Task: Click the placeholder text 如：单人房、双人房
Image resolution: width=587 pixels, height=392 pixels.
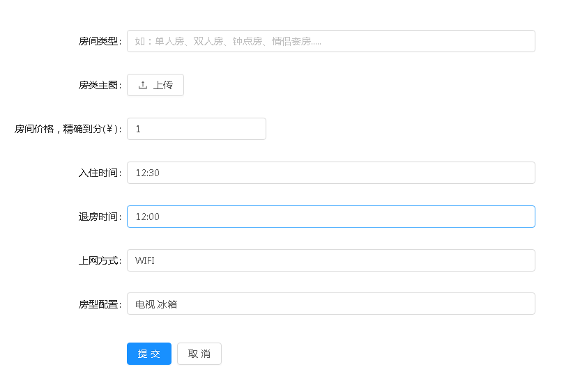Action: click(179, 41)
